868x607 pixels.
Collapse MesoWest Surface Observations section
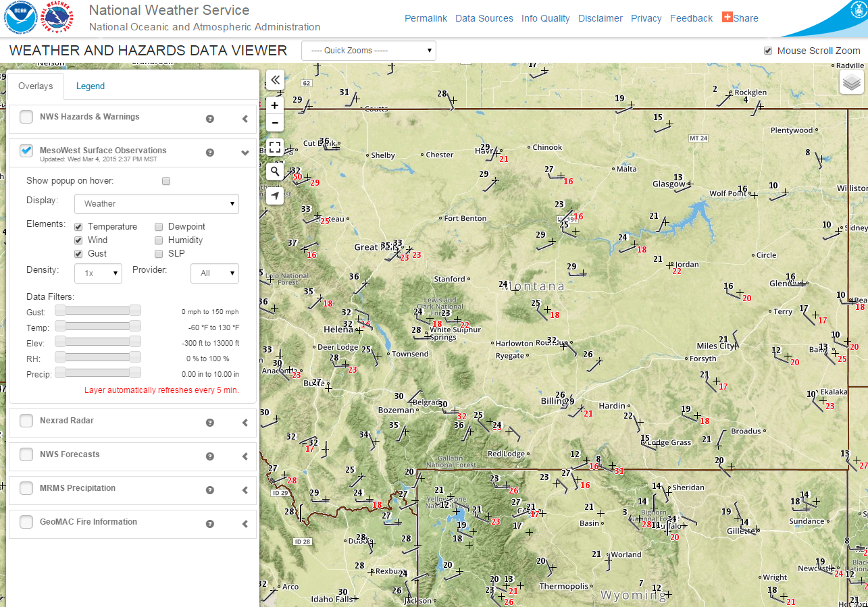pyautogui.click(x=245, y=153)
